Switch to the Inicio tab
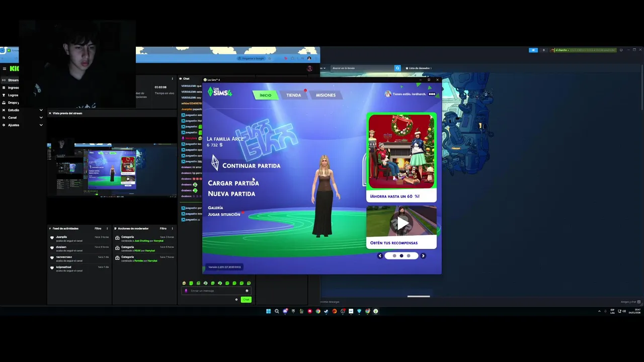The width and height of the screenshot is (644, 362). [265, 95]
